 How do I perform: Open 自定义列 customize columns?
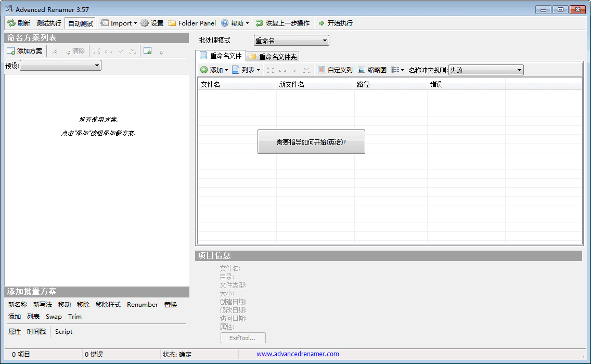pos(335,70)
